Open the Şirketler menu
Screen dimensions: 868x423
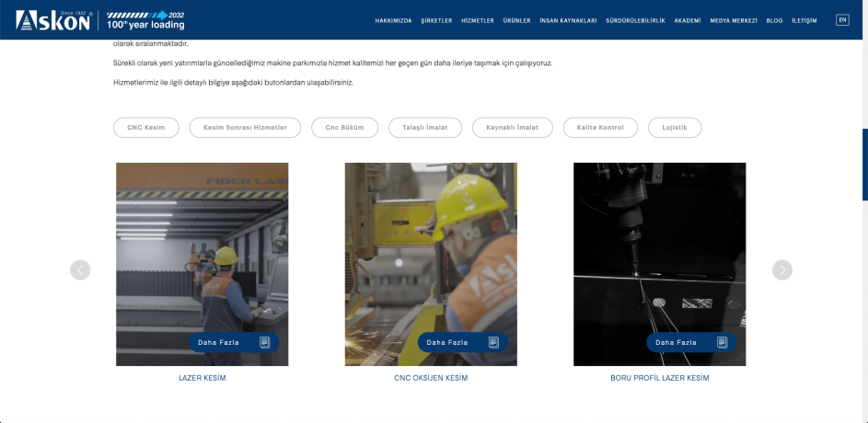435,20
